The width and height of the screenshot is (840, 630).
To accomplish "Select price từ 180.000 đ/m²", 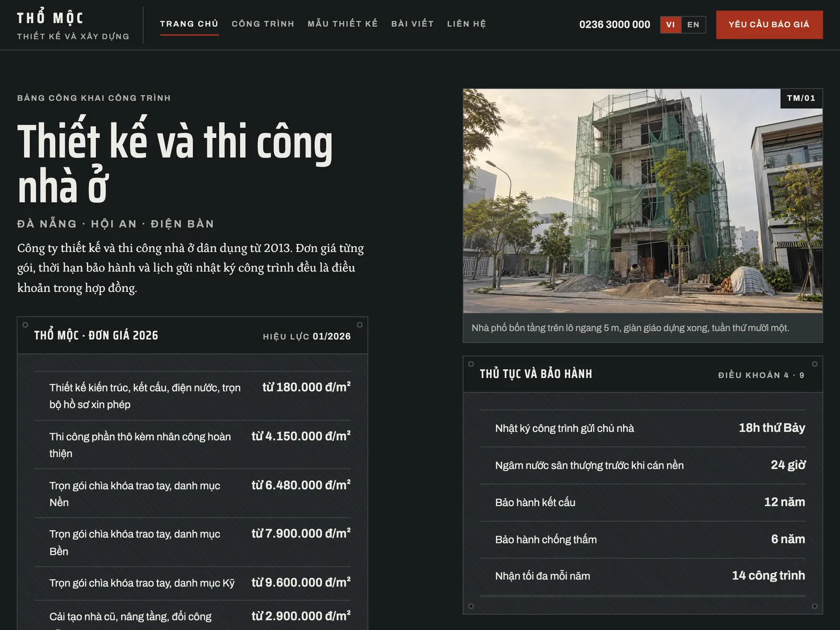I will [307, 387].
